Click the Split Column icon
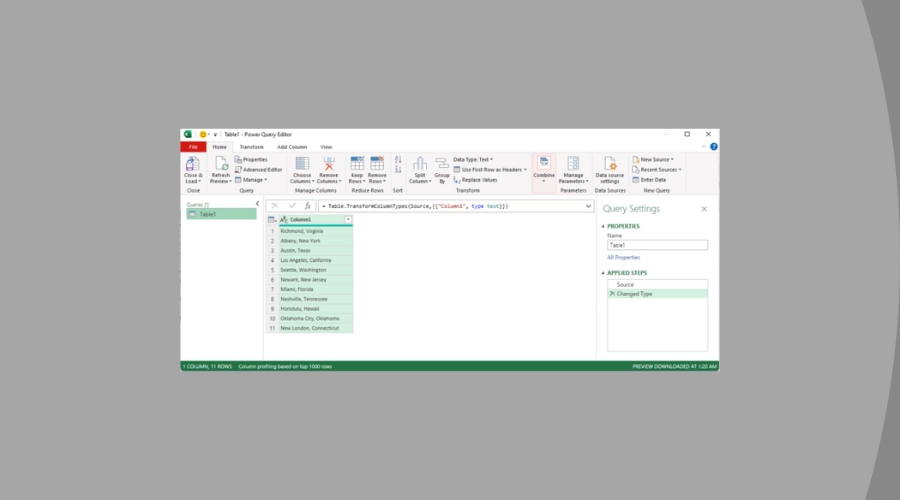 [x=420, y=164]
